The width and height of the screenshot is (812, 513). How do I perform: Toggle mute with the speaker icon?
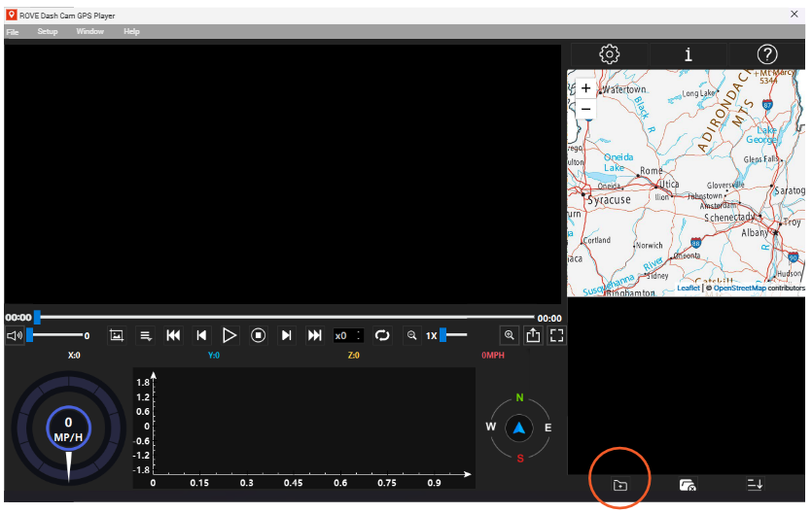(x=14, y=335)
